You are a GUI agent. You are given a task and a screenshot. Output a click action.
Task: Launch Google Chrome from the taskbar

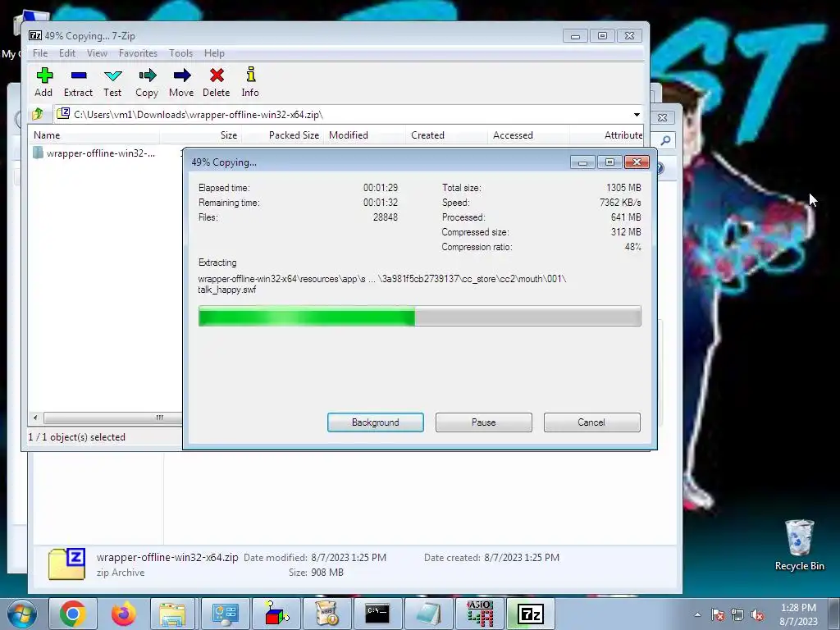pyautogui.click(x=73, y=614)
